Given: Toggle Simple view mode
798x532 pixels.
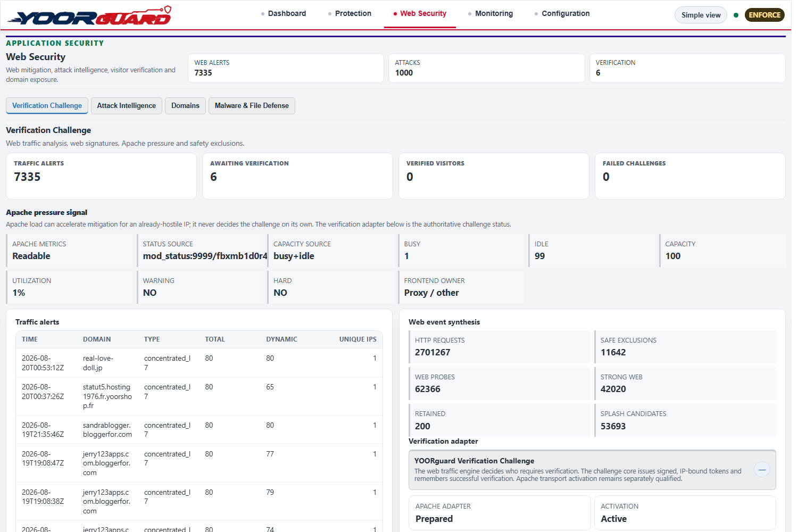Looking at the screenshot, I should (701, 15).
